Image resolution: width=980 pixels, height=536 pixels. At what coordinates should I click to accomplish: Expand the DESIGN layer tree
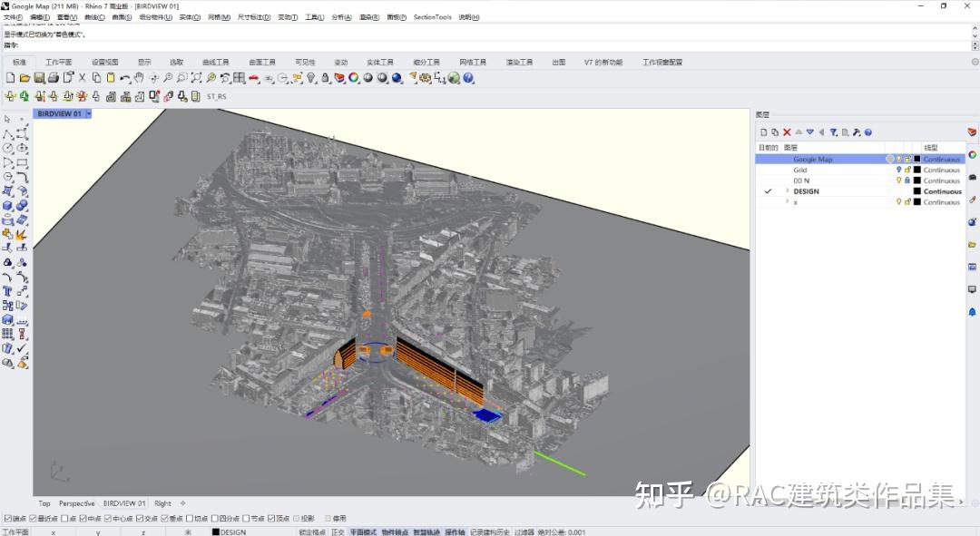click(x=787, y=191)
